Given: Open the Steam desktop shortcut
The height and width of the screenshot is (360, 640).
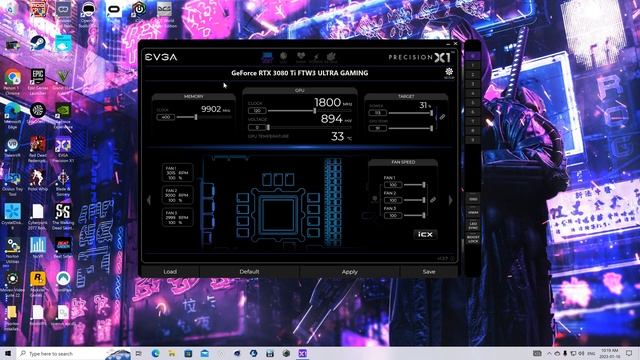Looking at the screenshot, I should point(38,45).
